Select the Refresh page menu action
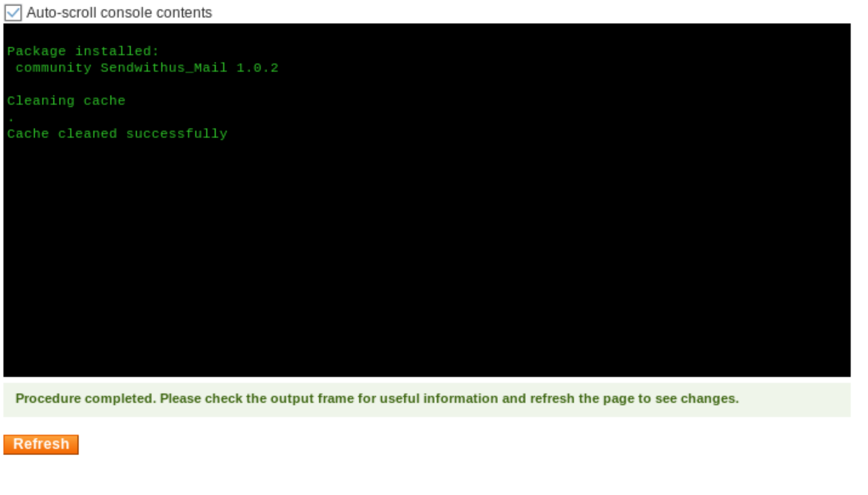Image resolution: width=868 pixels, height=495 pixels. pos(41,445)
